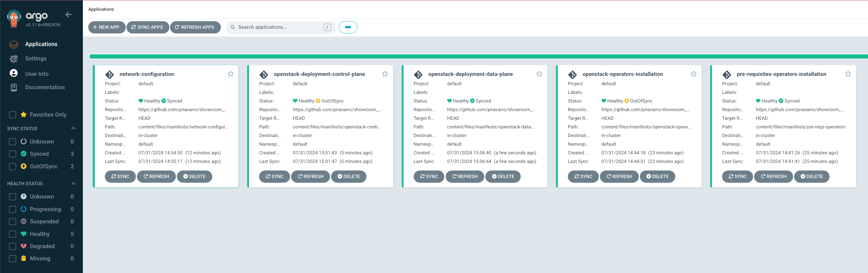Sync the network-configuration application
Viewport: 868px width, 273px height.
(x=120, y=177)
